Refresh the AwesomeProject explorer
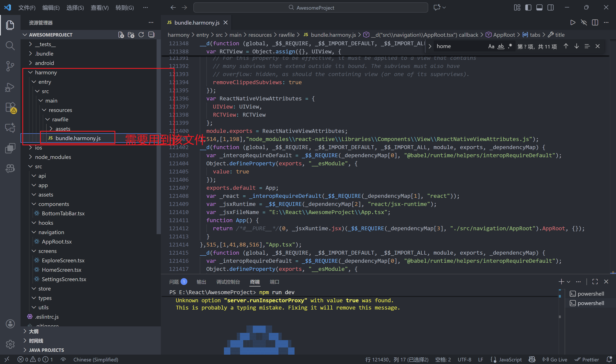The height and width of the screenshot is (364, 616). pyautogui.click(x=141, y=35)
